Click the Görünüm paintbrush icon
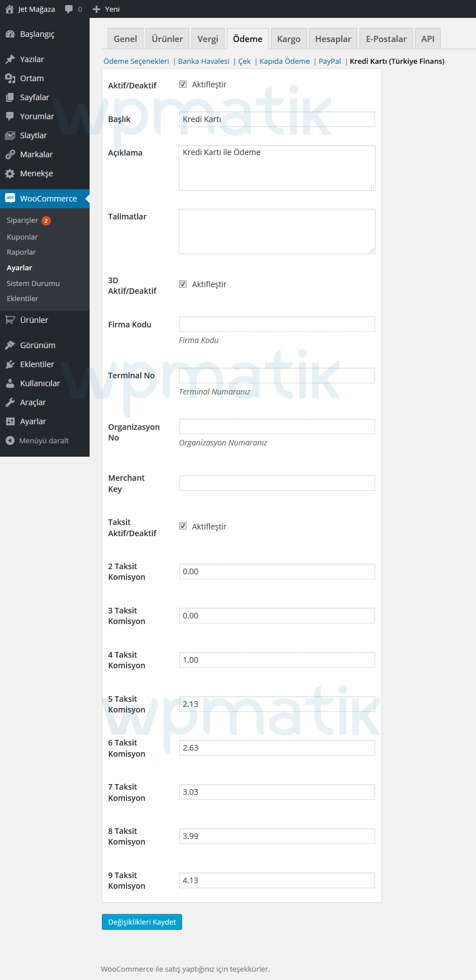This screenshot has width=476, height=980. coord(10,345)
